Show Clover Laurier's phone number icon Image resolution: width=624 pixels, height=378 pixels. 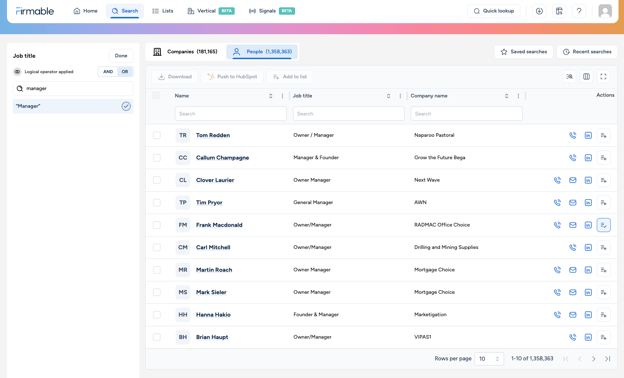(x=558, y=180)
